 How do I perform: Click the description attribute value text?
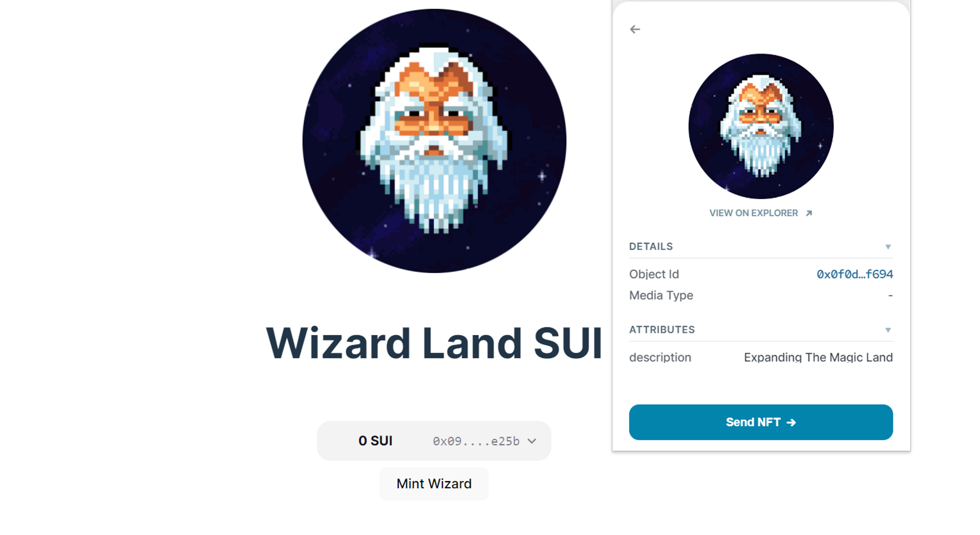pyautogui.click(x=818, y=357)
